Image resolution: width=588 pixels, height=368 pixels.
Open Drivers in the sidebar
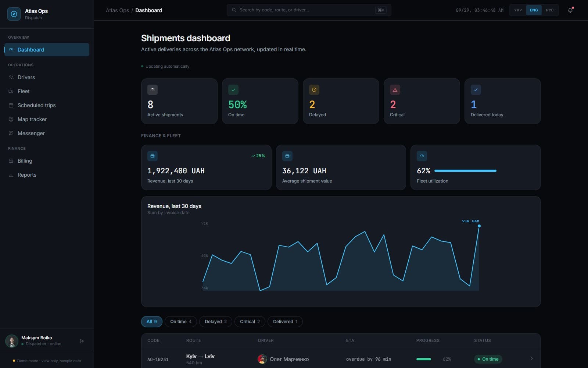click(47, 77)
